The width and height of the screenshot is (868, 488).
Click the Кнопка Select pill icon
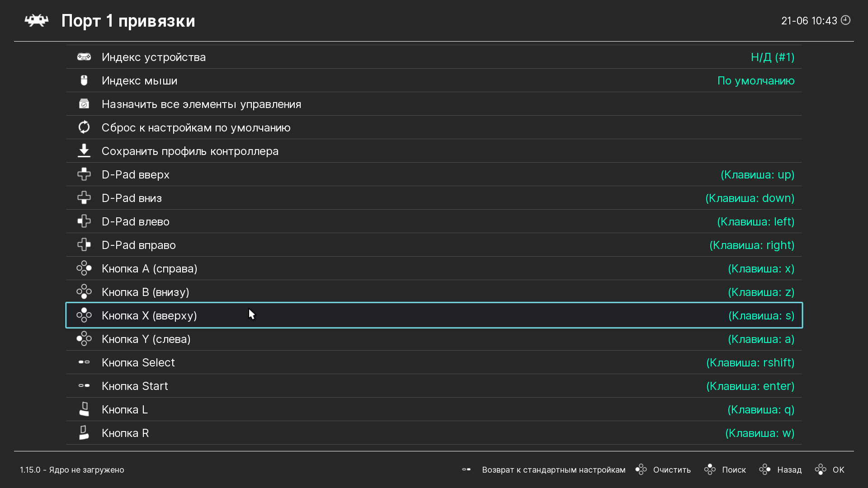pos(84,362)
